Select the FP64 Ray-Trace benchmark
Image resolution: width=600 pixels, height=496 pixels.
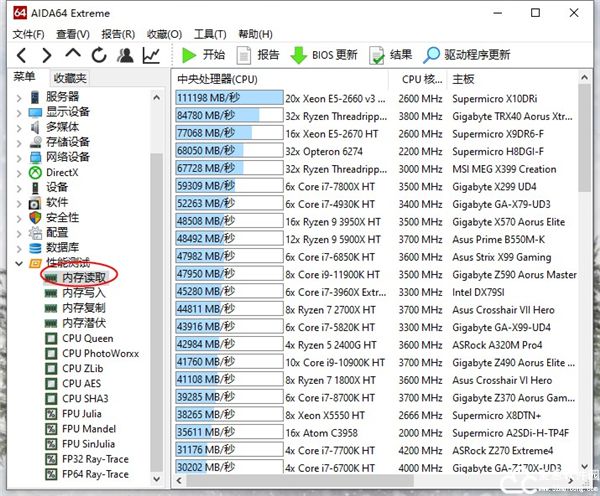point(95,474)
